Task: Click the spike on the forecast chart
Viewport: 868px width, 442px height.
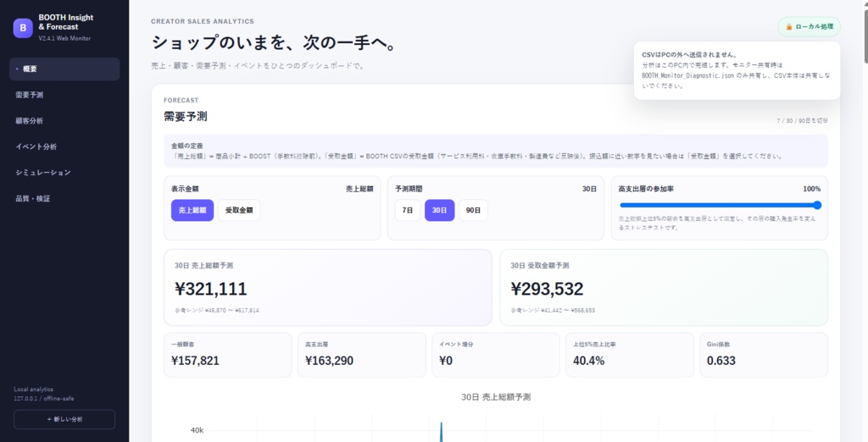Action: tap(441, 432)
